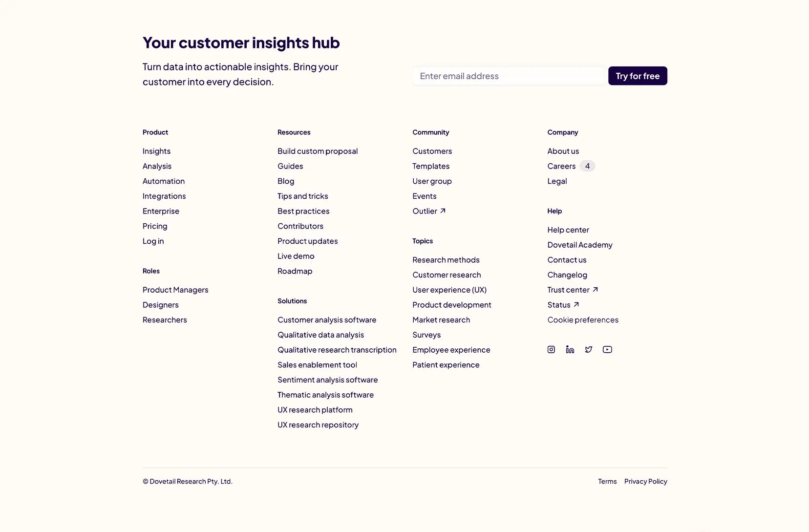
Task: Go to Dovetail Academy
Action: (x=580, y=245)
